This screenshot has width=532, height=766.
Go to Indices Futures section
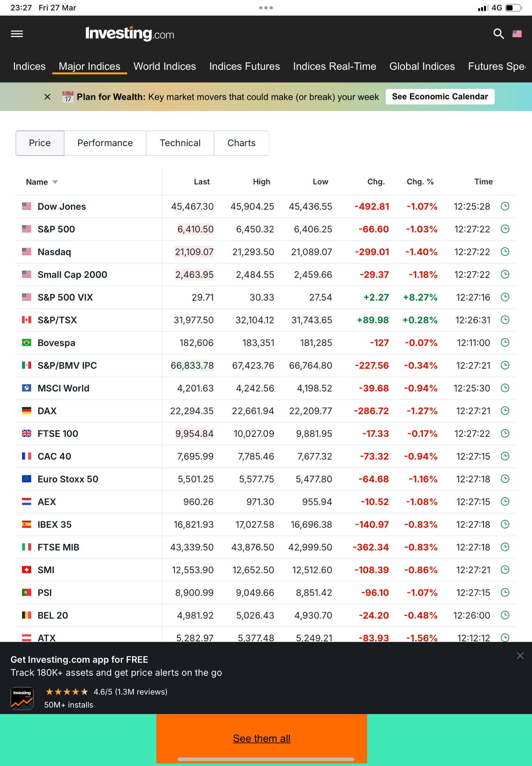click(x=245, y=66)
